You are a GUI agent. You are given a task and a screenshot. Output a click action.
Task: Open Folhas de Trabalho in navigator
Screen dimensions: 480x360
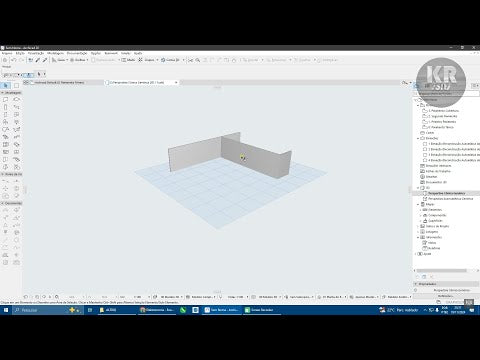pyautogui.click(x=438, y=171)
